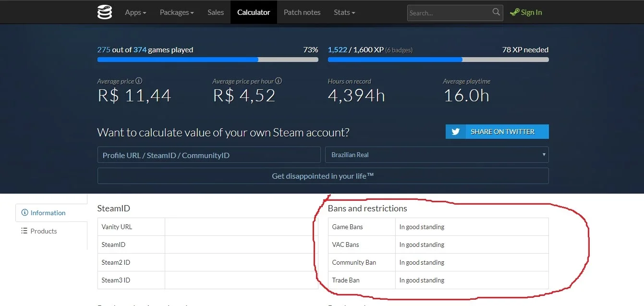Click the Get disappointed in your life button
This screenshot has width=644, height=306.
(323, 176)
